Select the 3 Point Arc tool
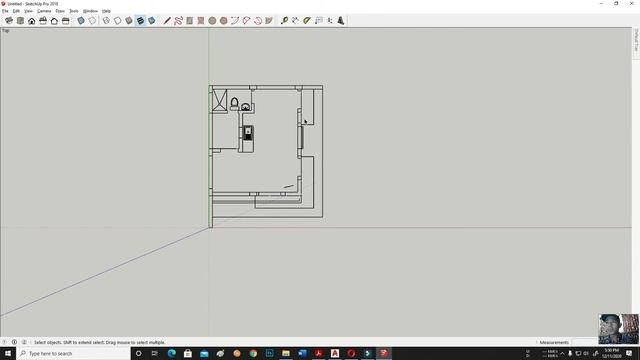 [x=258, y=20]
